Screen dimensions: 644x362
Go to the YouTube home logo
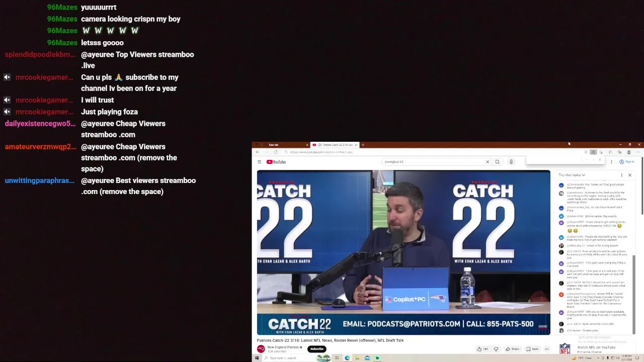pyautogui.click(x=276, y=162)
